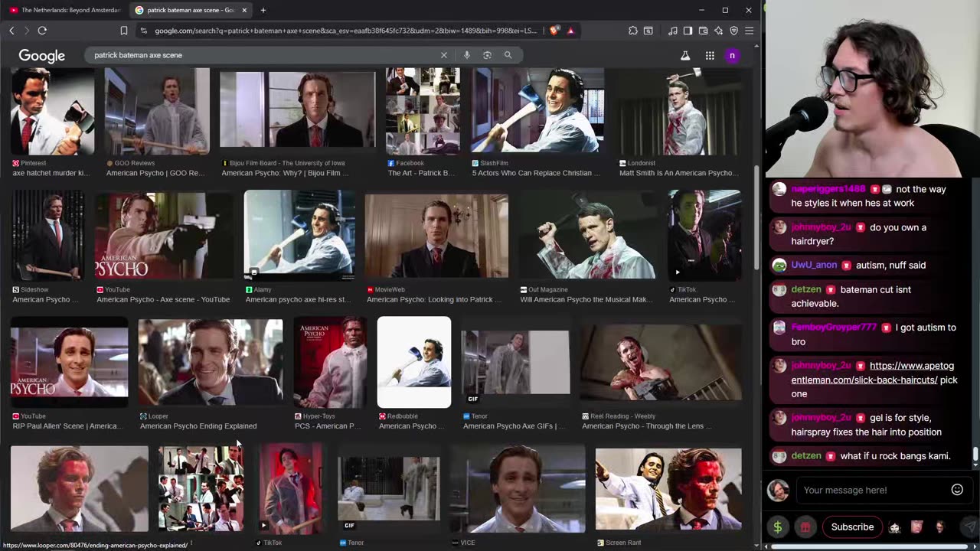980x551 pixels.
Task: Submit the search with the magnifier icon
Action: coord(508,55)
